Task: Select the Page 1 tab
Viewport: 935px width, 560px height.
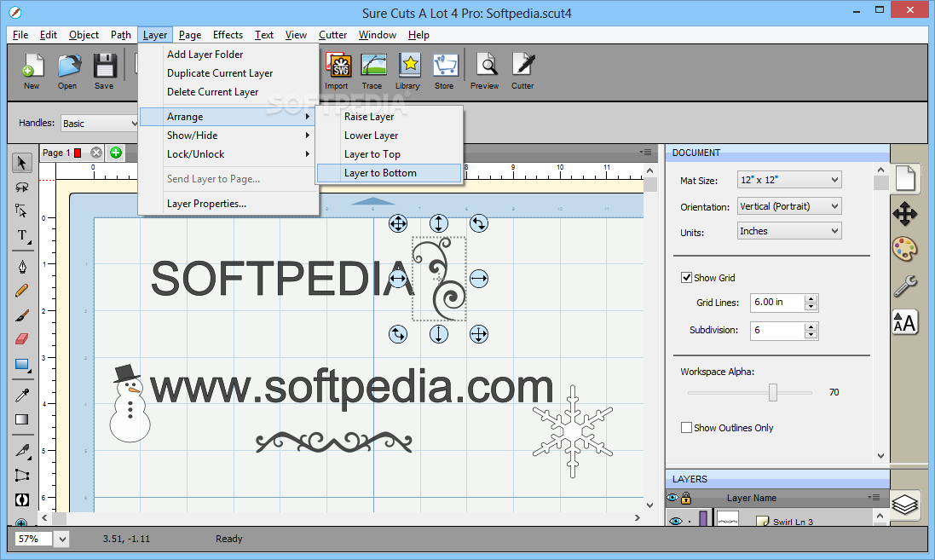Action: click(61, 153)
